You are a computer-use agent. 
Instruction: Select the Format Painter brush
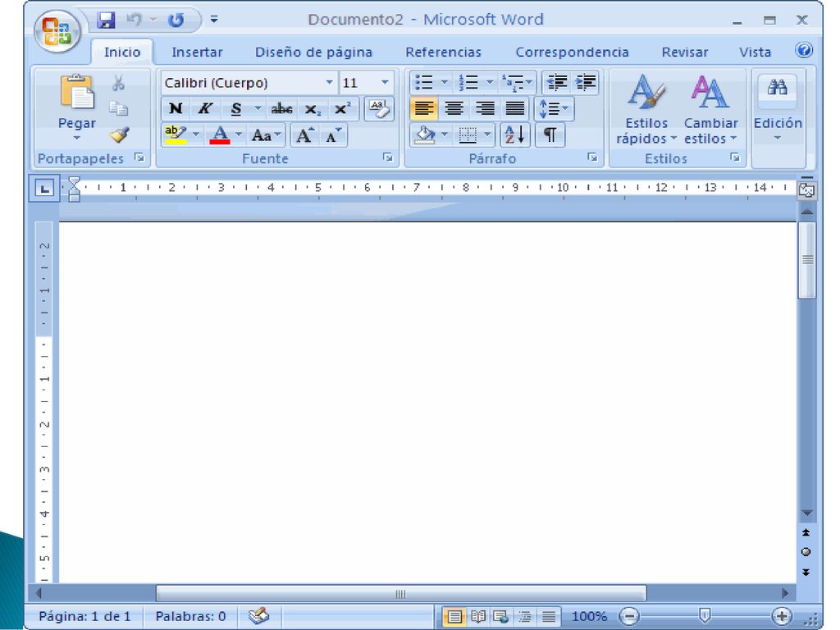tap(119, 135)
